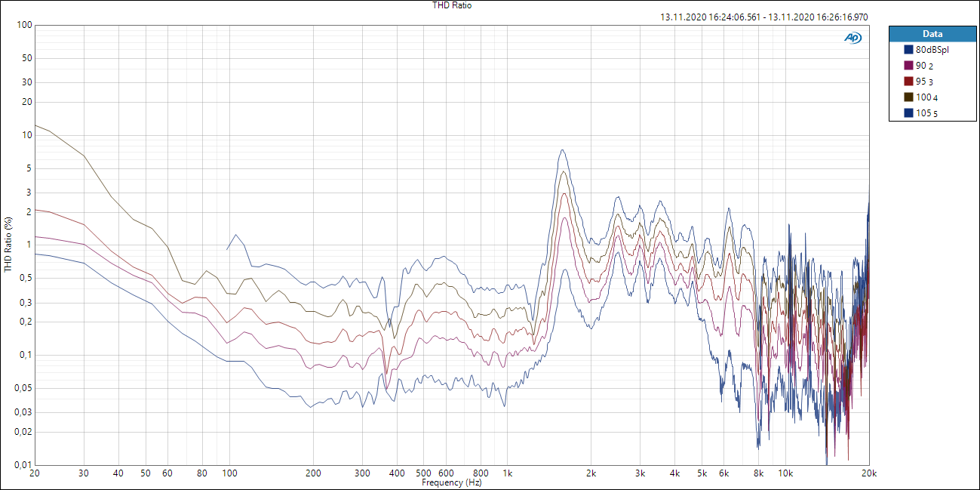Click the 0,5 tick on the THD axis

(25, 278)
